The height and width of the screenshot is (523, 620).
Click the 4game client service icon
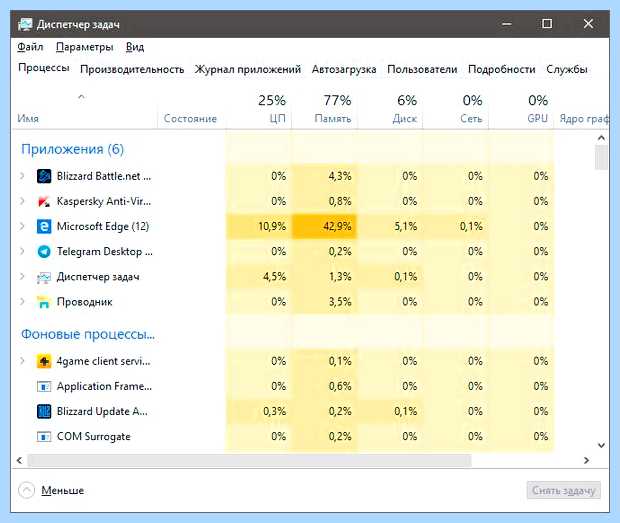click(44, 361)
